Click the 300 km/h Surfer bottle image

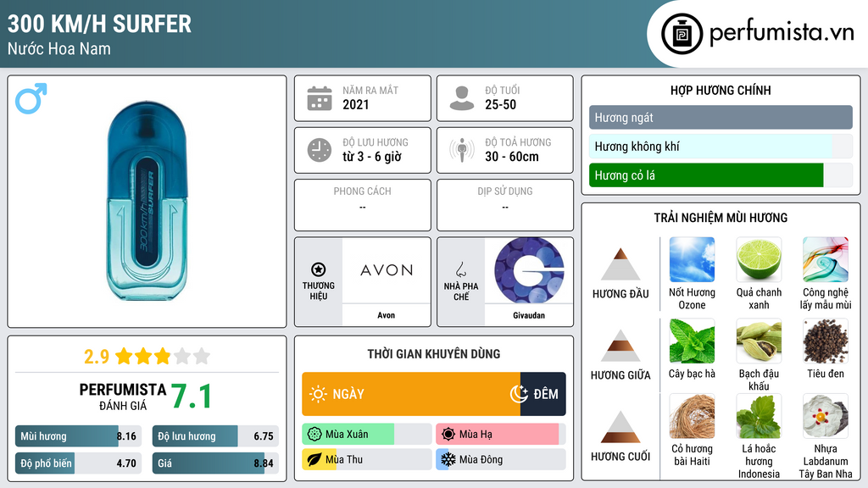pos(147,201)
